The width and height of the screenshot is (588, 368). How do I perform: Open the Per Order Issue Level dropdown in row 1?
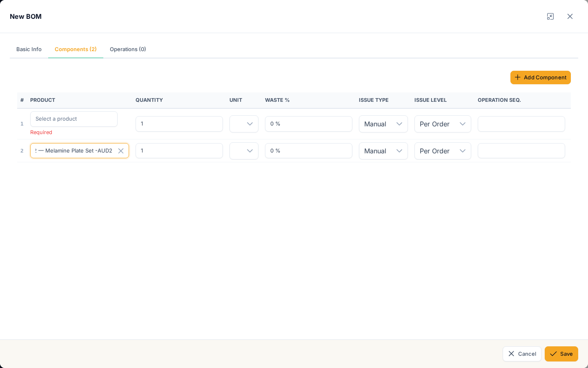443,124
